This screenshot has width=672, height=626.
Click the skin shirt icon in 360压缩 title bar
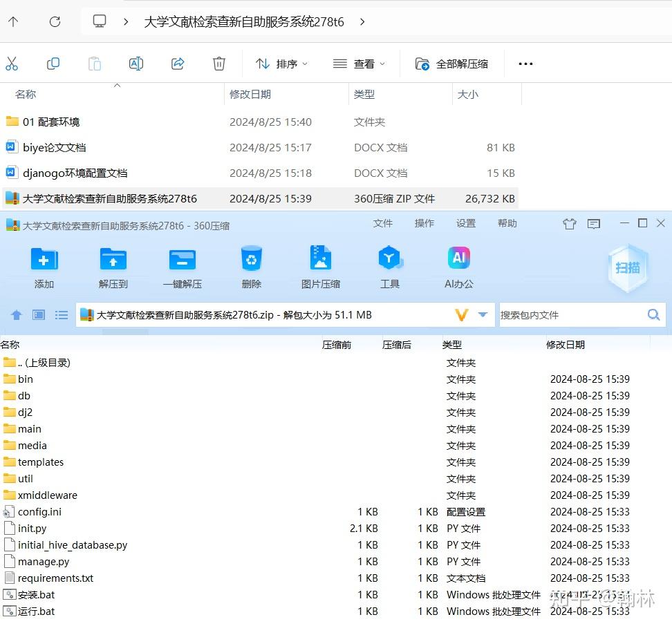tap(570, 223)
